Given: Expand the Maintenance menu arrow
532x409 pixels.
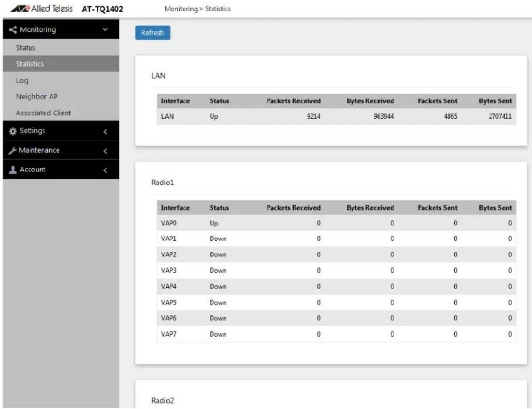Looking at the screenshot, I should [x=105, y=151].
